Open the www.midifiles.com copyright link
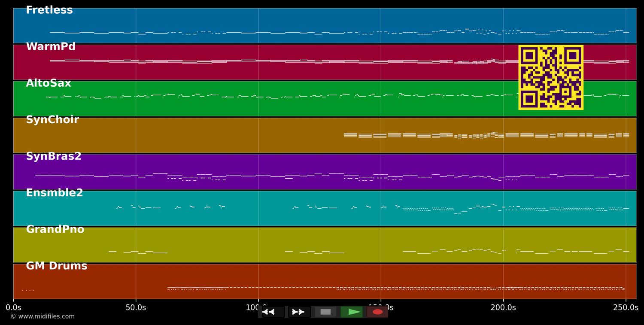644x325 pixels. (43, 316)
